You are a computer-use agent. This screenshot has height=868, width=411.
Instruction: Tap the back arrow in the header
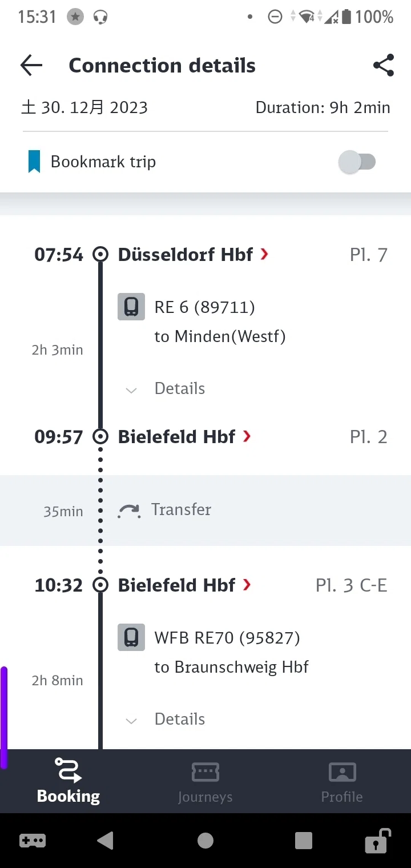31,66
